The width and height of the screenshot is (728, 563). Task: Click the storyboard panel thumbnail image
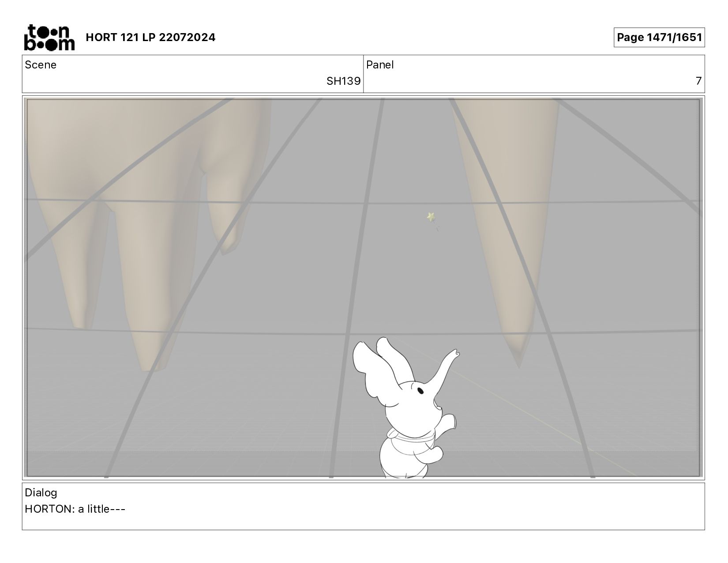363,288
